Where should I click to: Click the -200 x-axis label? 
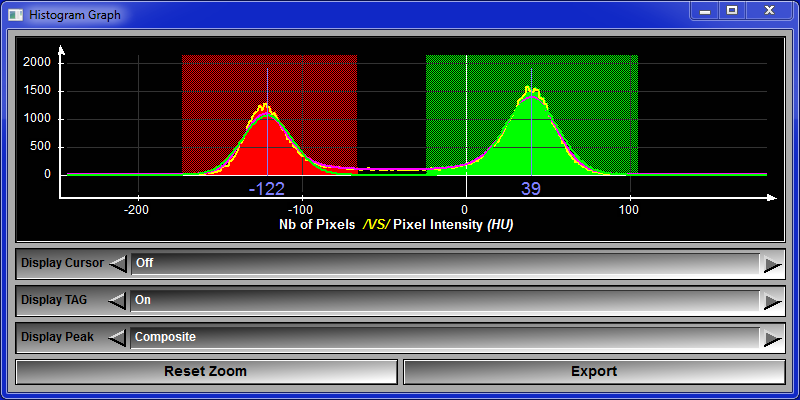(138, 210)
